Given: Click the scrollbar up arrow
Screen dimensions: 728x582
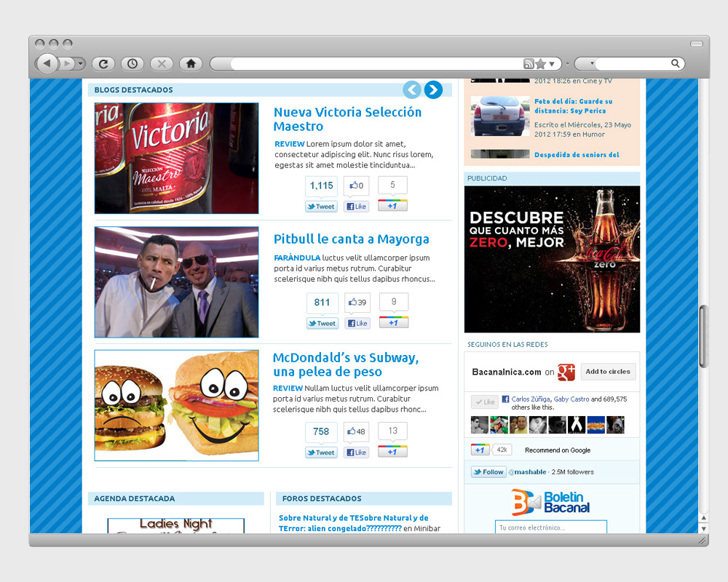Looking at the screenshot, I should pyautogui.click(x=704, y=517).
